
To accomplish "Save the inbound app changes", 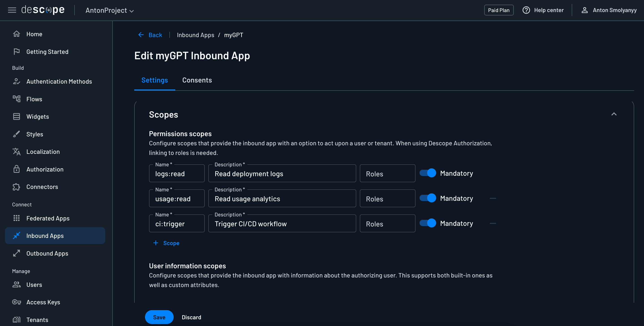I will click(159, 317).
